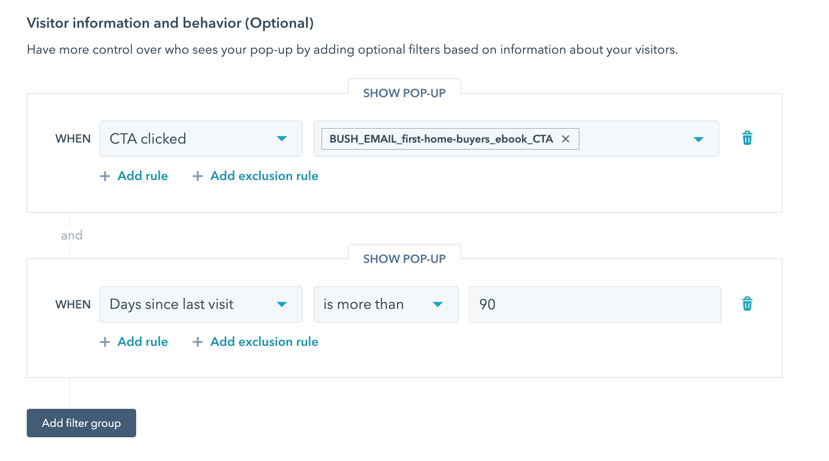The image size is (829, 461).
Task: Open the Days since last visit dropdown
Action: [201, 305]
